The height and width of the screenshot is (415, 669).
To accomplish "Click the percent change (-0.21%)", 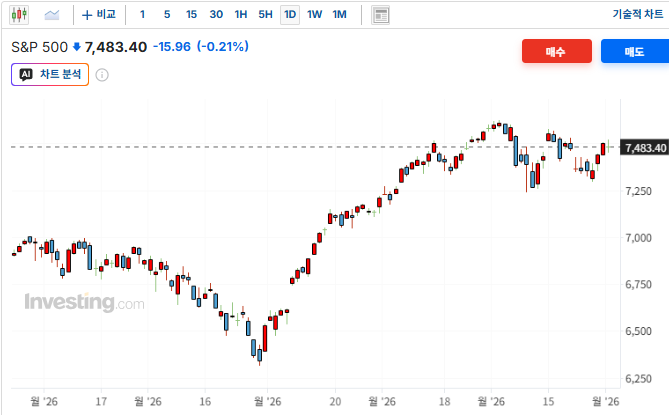I will pos(222,46).
